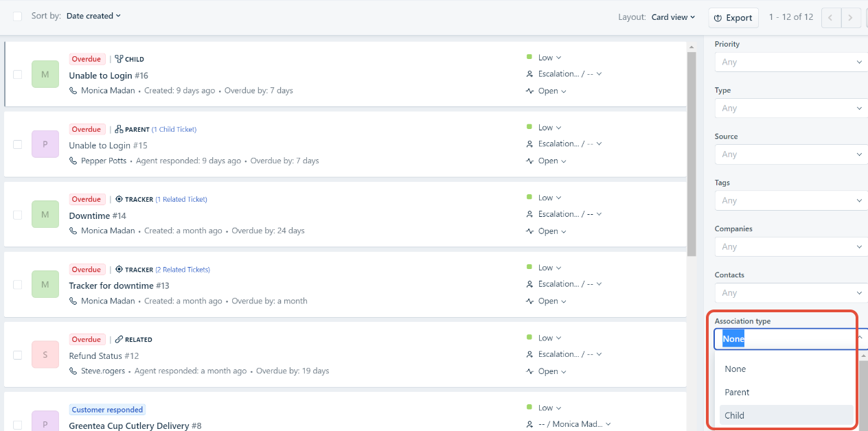Open the Source filter dropdown
The height and width of the screenshot is (431, 868).
(791, 154)
